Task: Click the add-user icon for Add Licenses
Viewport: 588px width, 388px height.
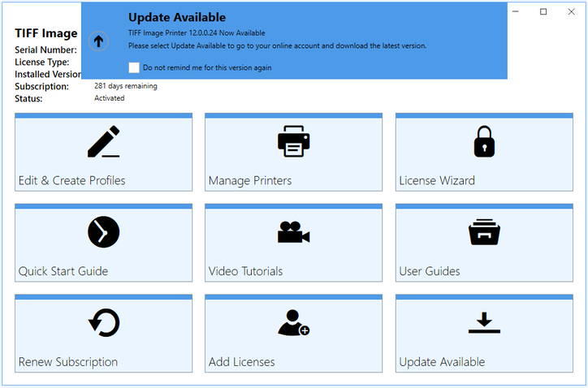Action: (294, 322)
